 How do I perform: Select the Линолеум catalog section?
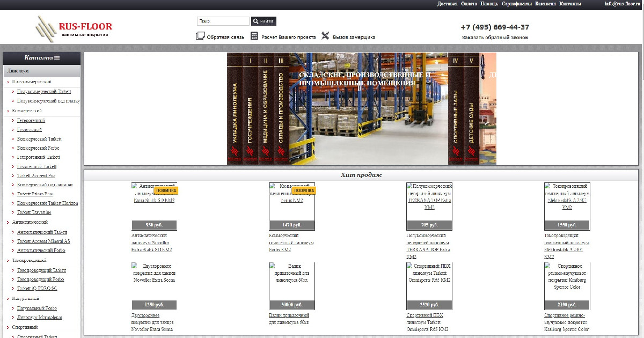click(42, 71)
